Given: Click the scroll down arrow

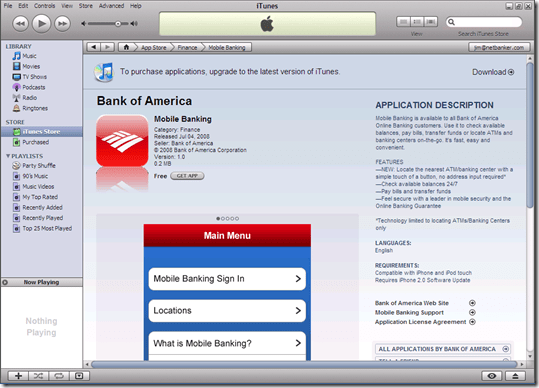Looking at the screenshot, I should click(530, 356).
